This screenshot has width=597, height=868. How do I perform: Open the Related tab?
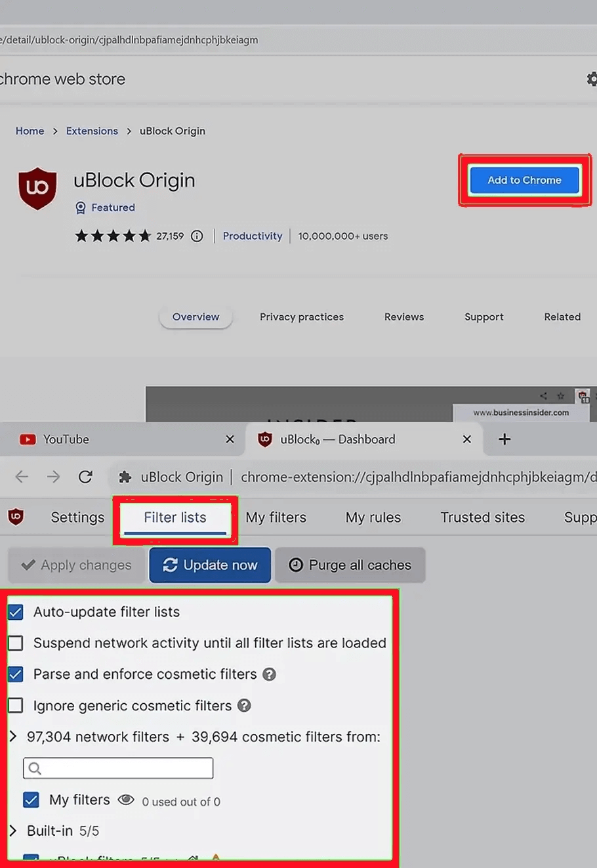562,317
